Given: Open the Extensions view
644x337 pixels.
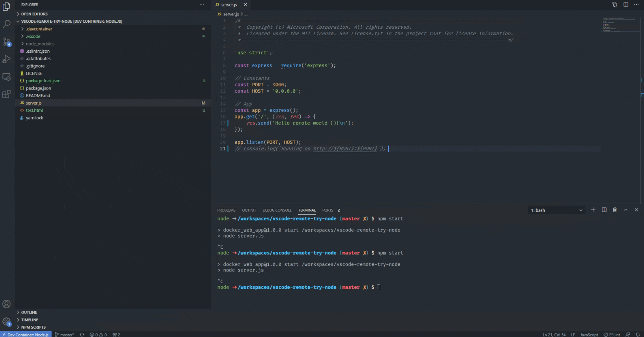Looking at the screenshot, I should (6, 94).
